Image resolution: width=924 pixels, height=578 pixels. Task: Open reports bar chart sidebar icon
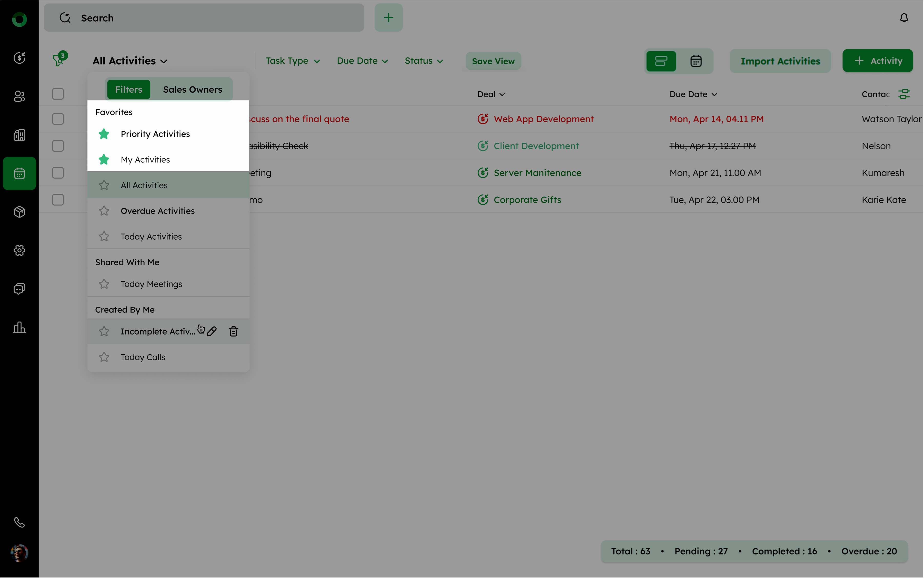point(19,328)
